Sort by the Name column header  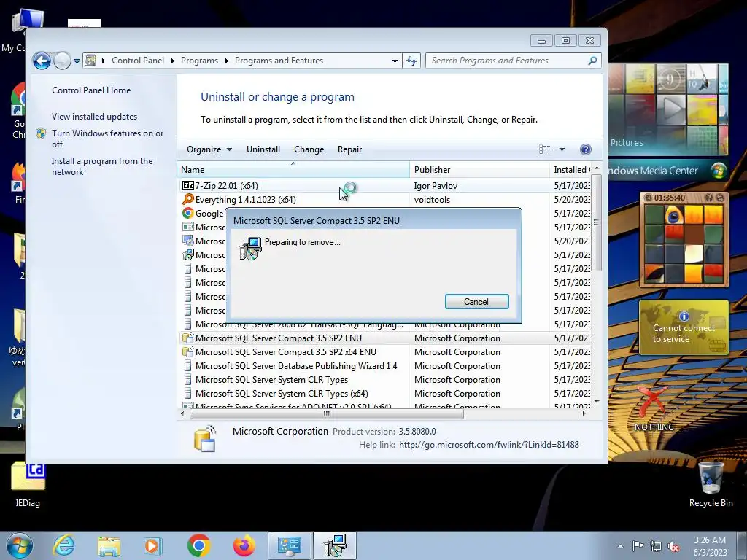[x=293, y=169]
